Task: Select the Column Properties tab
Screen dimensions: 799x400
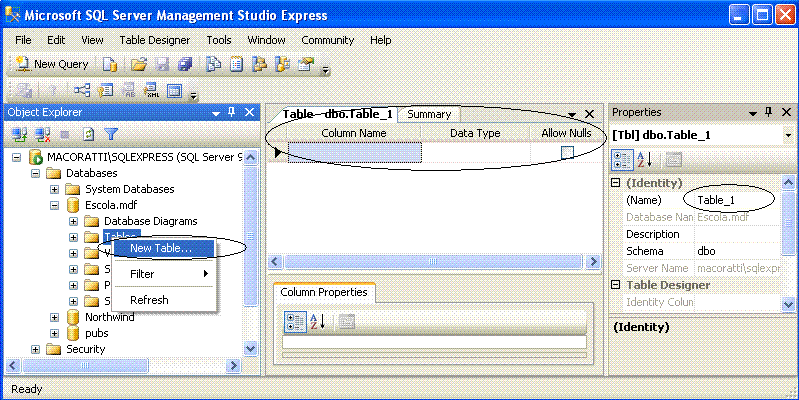Action: coord(324,292)
